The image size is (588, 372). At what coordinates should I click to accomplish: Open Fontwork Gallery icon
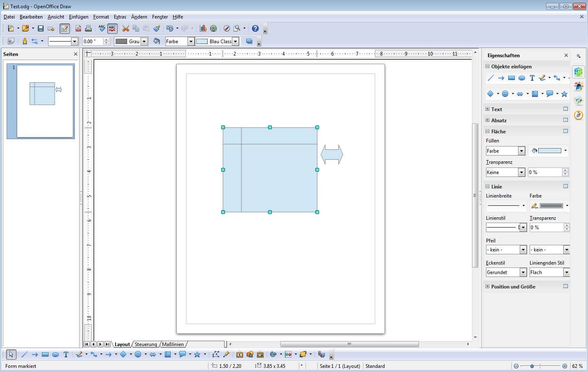click(240, 354)
